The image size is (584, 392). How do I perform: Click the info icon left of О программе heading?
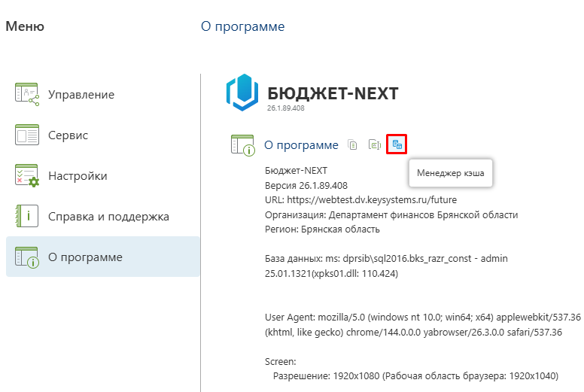pos(243,145)
